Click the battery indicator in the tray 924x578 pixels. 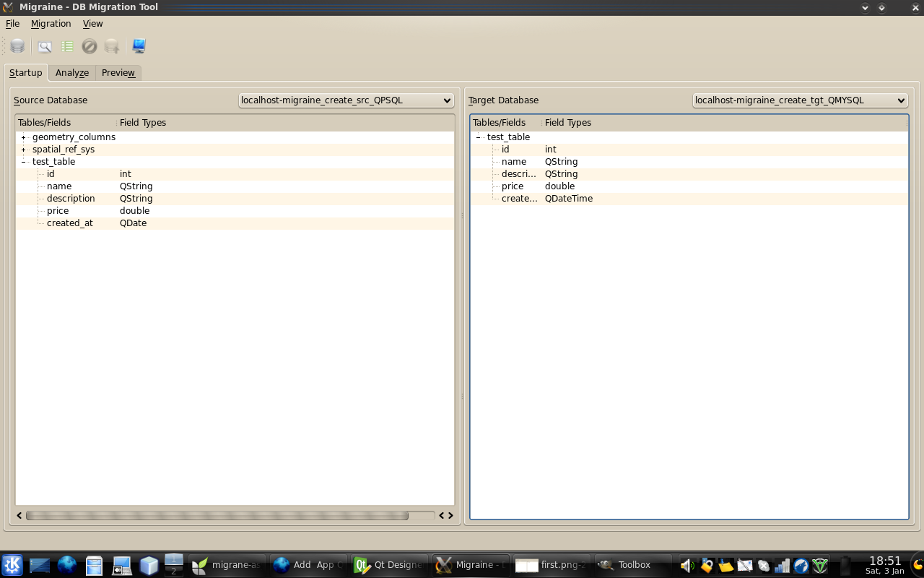click(845, 566)
